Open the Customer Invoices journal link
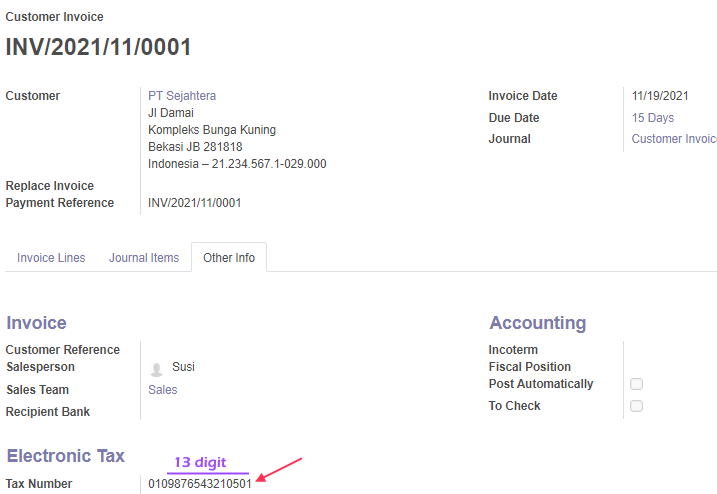The width and height of the screenshot is (717, 494). click(x=674, y=139)
